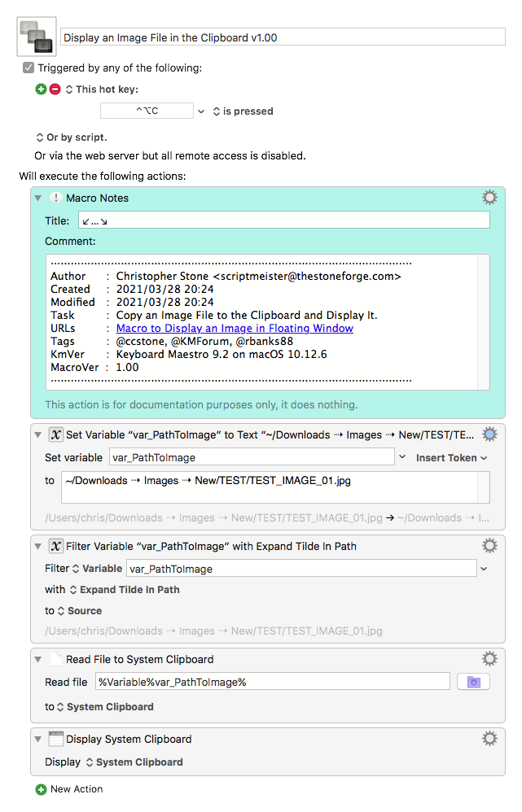
Task: Open Macro Notes gear menu
Action: (489, 197)
